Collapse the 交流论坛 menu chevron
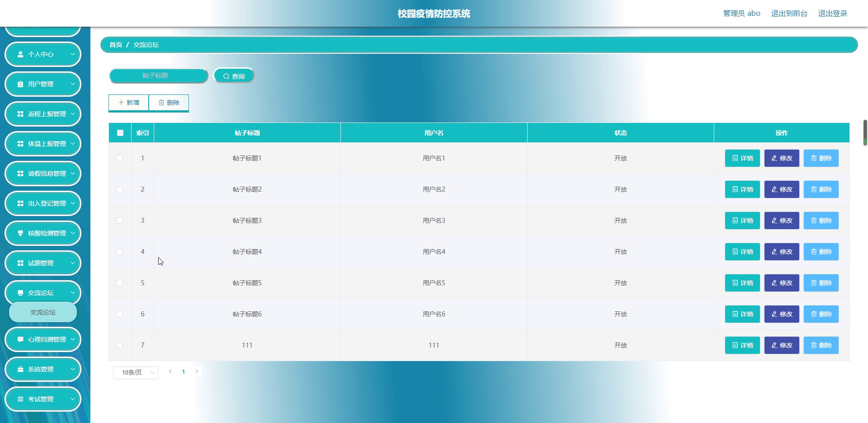This screenshot has width=868, height=423. (73, 293)
